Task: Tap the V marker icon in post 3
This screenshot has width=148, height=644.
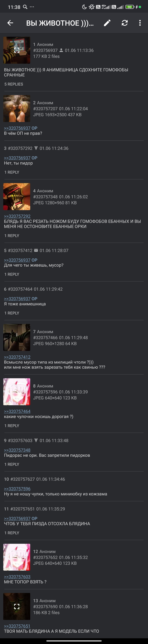Action: (x=36, y=148)
